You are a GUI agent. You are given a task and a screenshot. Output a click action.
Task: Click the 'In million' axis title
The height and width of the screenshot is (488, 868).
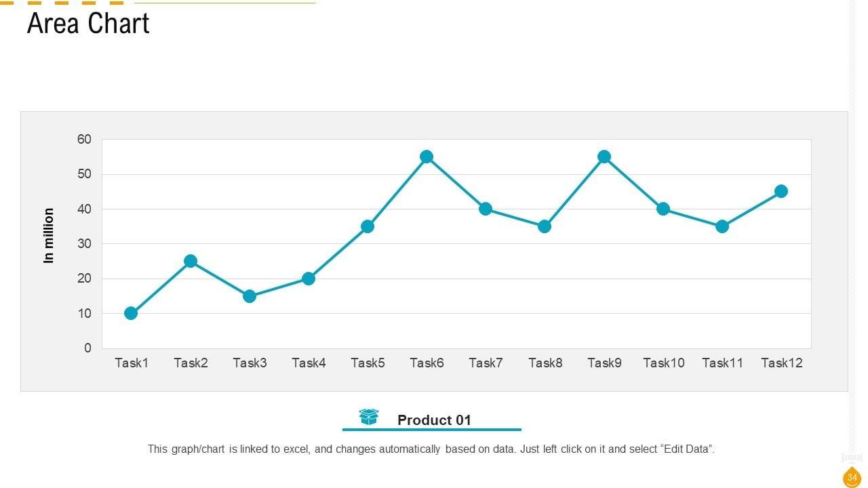pyautogui.click(x=49, y=235)
